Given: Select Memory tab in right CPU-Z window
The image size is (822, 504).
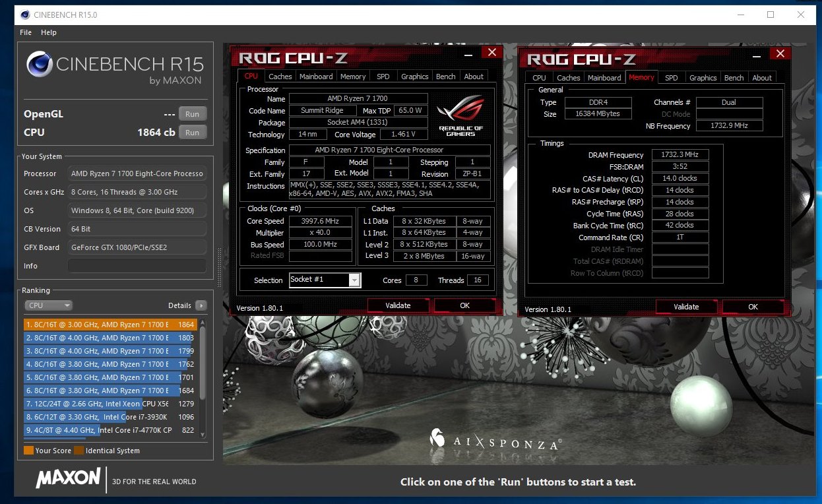Looking at the screenshot, I should [641, 77].
